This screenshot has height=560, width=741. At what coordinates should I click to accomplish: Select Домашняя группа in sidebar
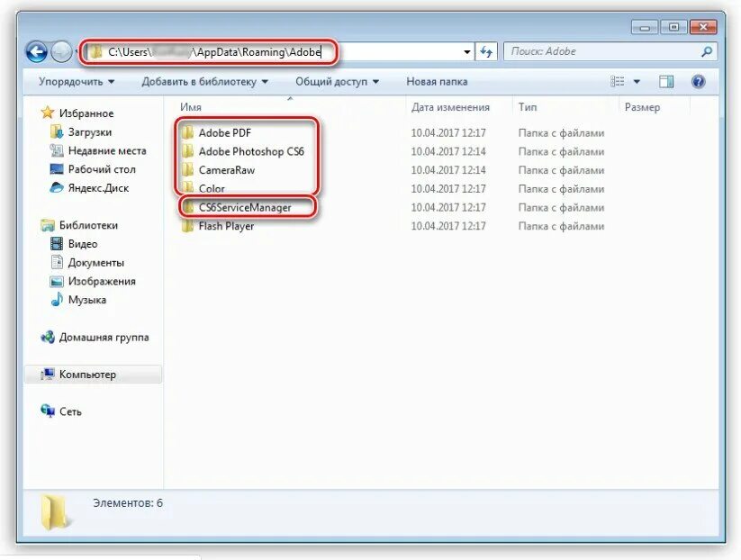[x=95, y=338]
